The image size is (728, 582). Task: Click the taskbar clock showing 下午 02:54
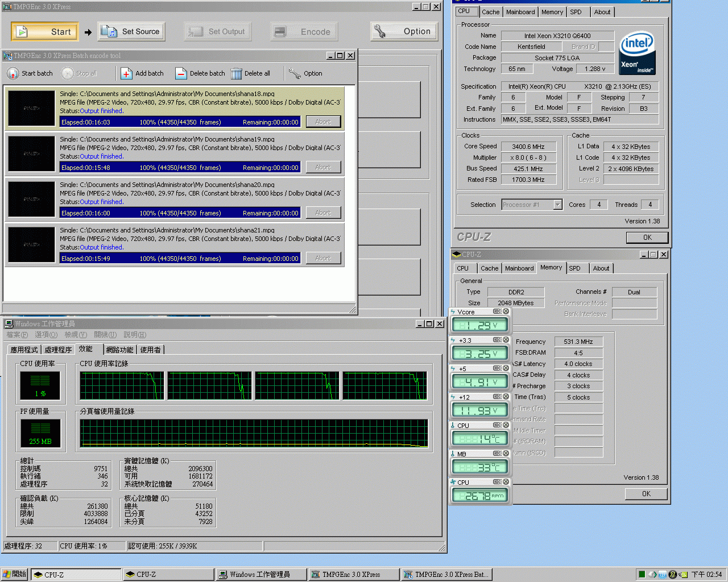[x=706, y=575]
